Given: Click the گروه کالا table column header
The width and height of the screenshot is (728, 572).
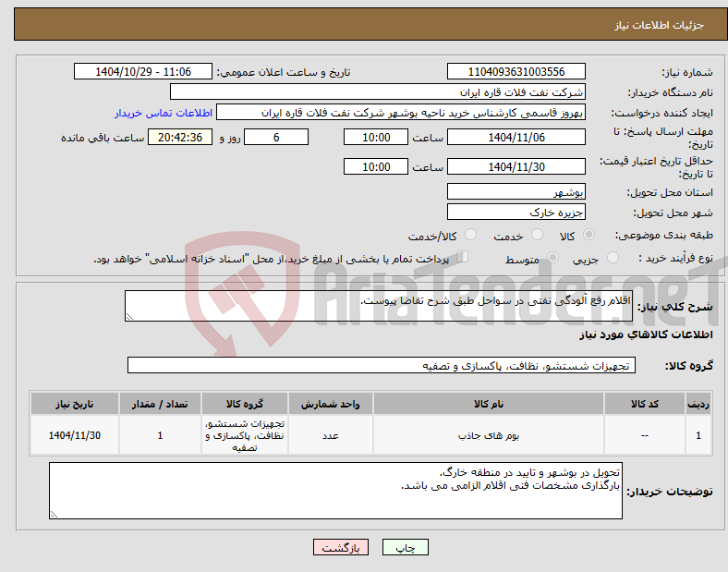Looking at the screenshot, I should point(245,404).
